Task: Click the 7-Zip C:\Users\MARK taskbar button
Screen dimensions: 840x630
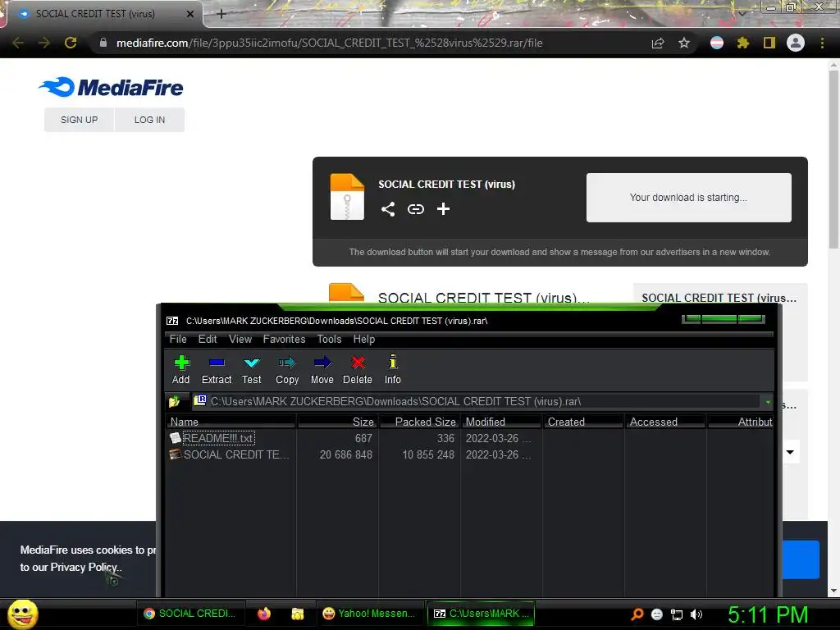Action: (x=481, y=614)
